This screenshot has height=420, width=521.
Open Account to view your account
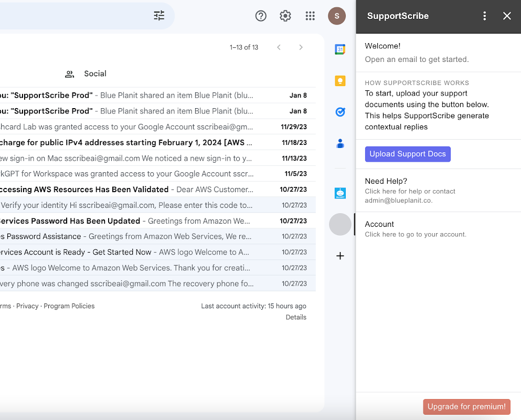tap(438, 229)
